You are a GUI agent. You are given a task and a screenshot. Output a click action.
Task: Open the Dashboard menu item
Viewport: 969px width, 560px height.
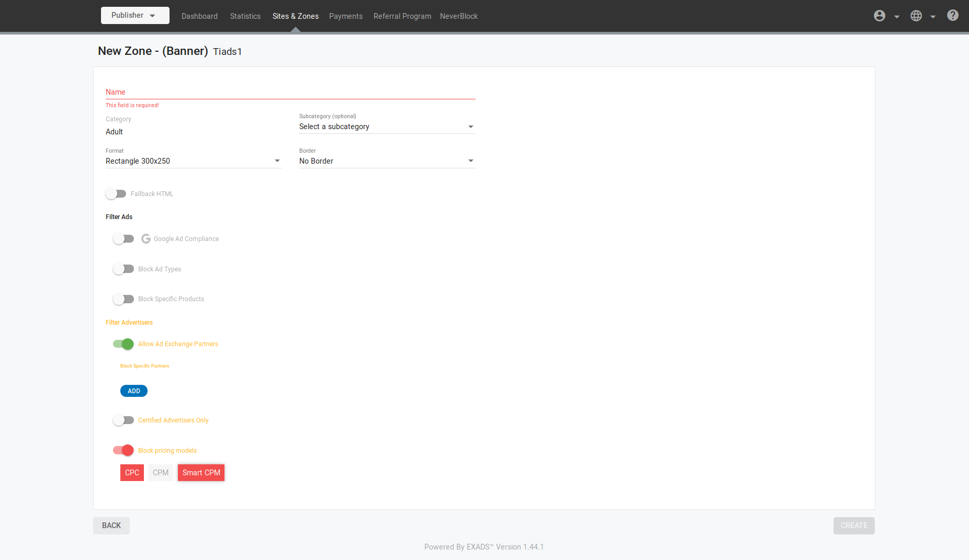click(x=199, y=16)
